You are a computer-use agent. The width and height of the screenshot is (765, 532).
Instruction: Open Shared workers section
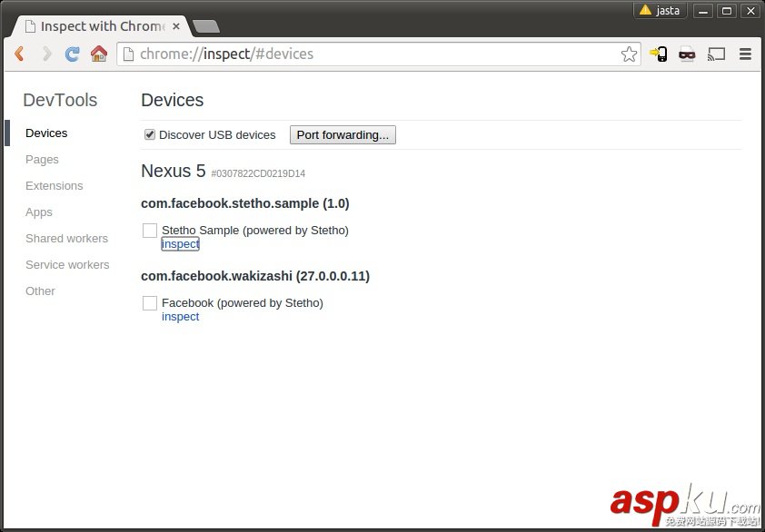click(67, 239)
